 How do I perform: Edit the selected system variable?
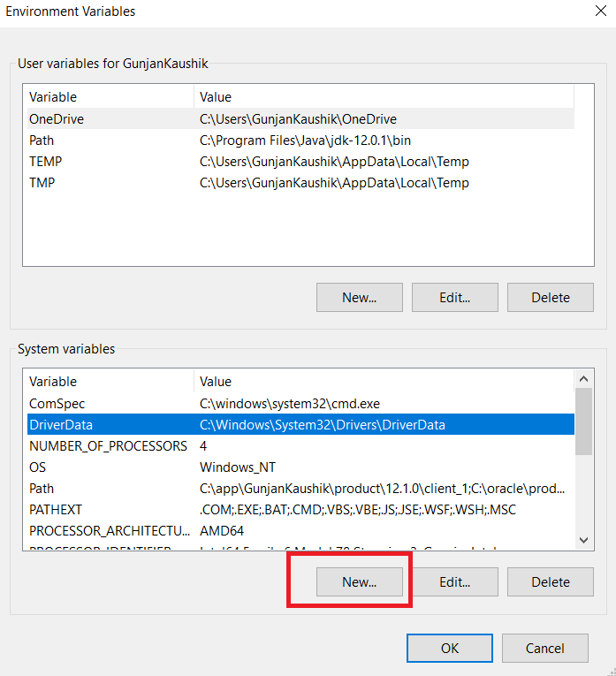454,582
